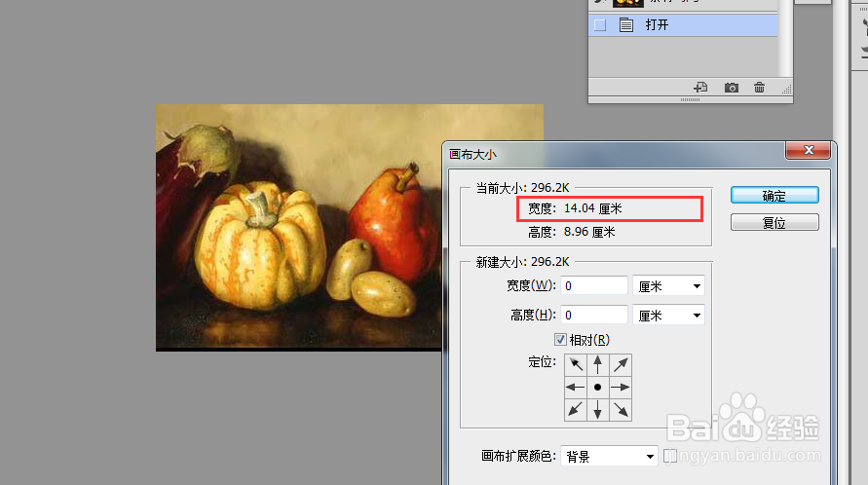Anchor canvas to top-left arrow
This screenshot has height=485, width=868.
(576, 365)
